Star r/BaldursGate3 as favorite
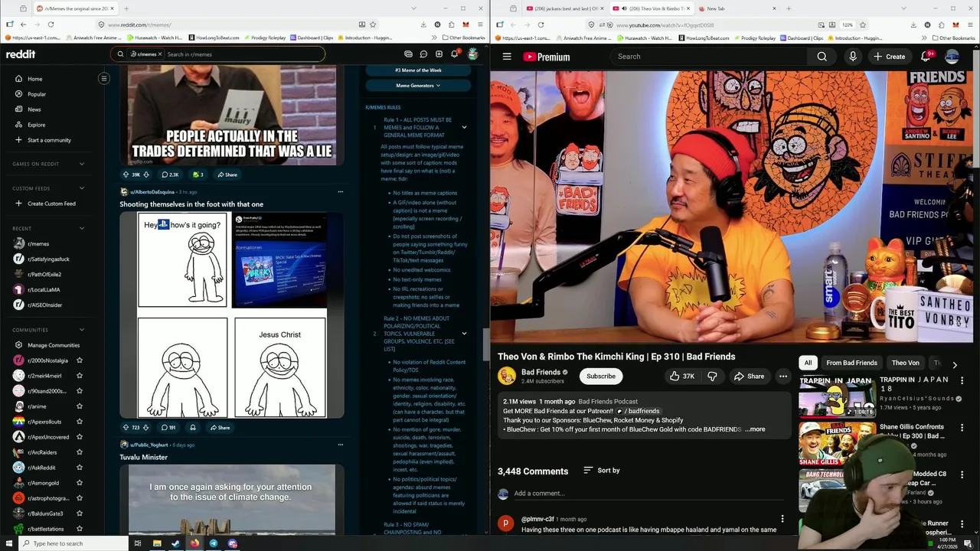The width and height of the screenshot is (980, 551). (x=80, y=514)
